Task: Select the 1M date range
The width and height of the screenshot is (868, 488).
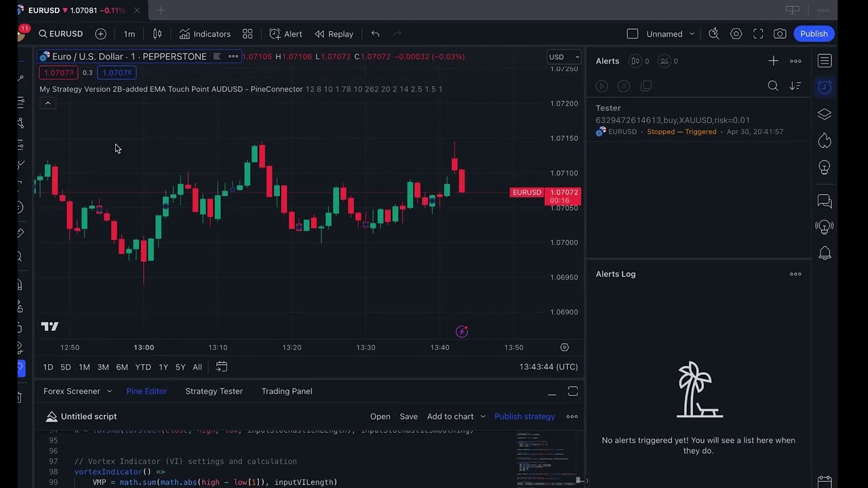Action: tap(84, 367)
